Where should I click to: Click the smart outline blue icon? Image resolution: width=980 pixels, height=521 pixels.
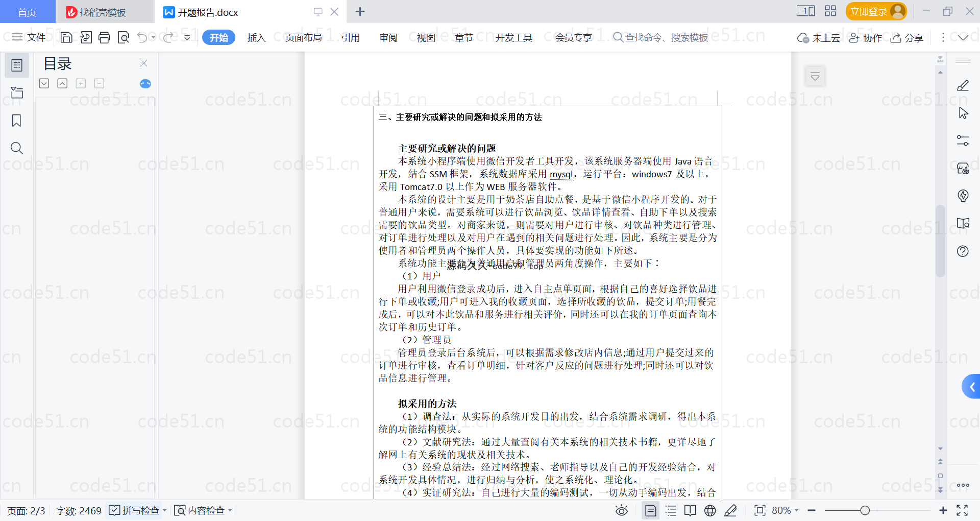point(145,84)
